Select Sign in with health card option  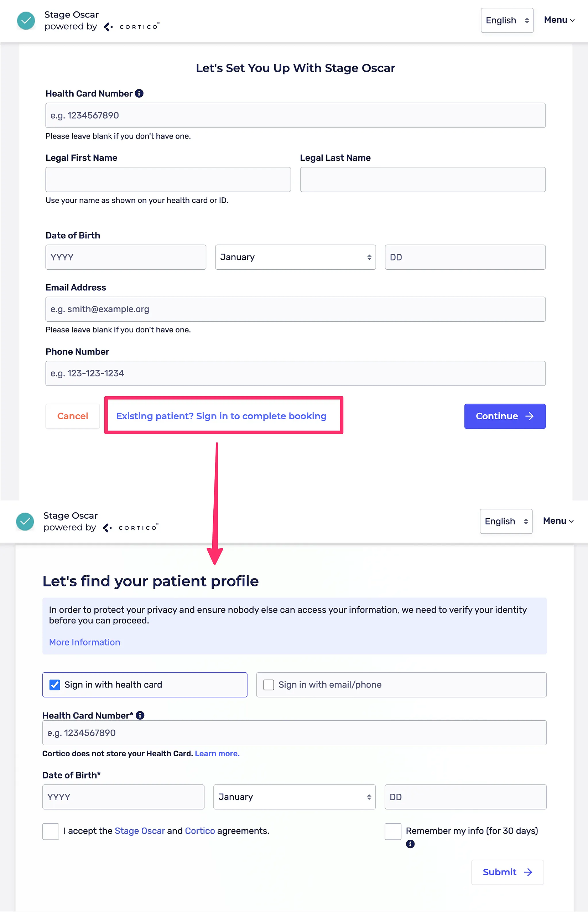55,685
